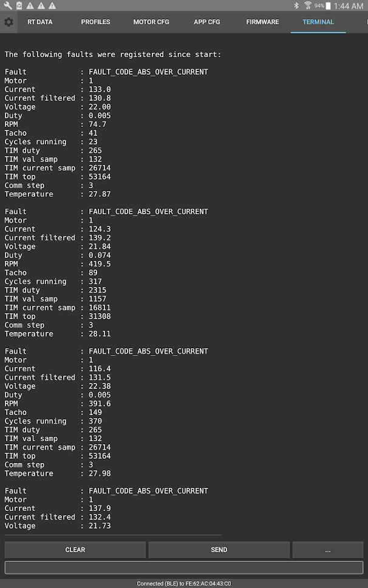This screenshot has width=368, height=588.
Task: Open the APP CFG tab
Action: 206,22
